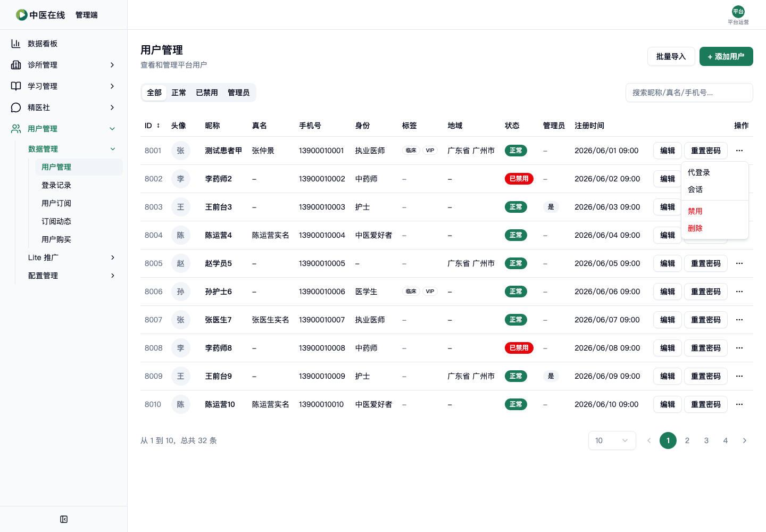Choose 代登录 from the row menu
Image resolution: width=766 pixels, height=532 pixels.
point(715,172)
